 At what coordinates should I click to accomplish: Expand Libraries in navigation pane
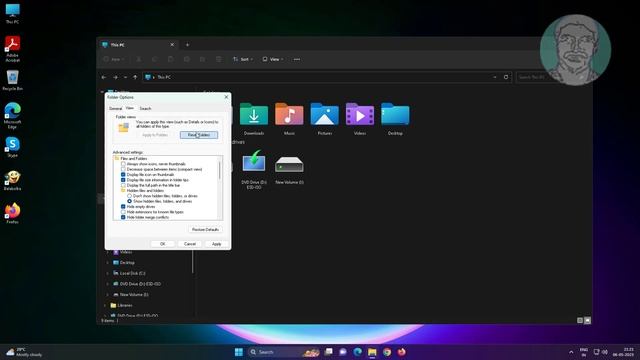point(105,305)
